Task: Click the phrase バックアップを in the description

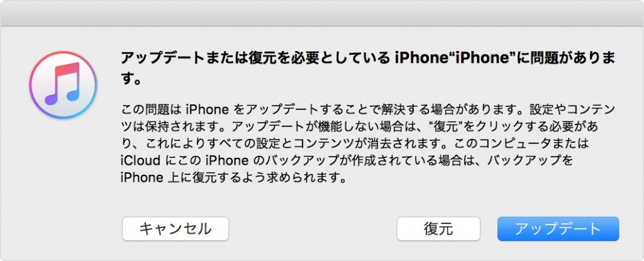Action: coord(530,161)
